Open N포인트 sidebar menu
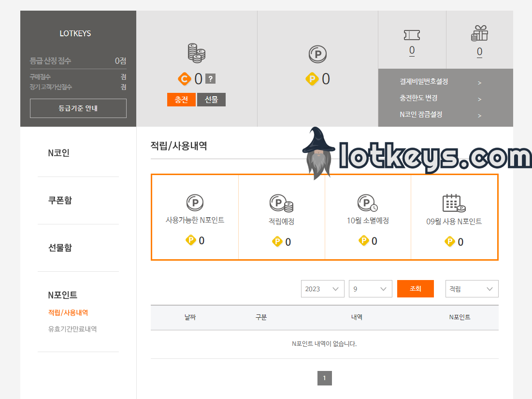The width and height of the screenshot is (532, 399). (x=63, y=295)
